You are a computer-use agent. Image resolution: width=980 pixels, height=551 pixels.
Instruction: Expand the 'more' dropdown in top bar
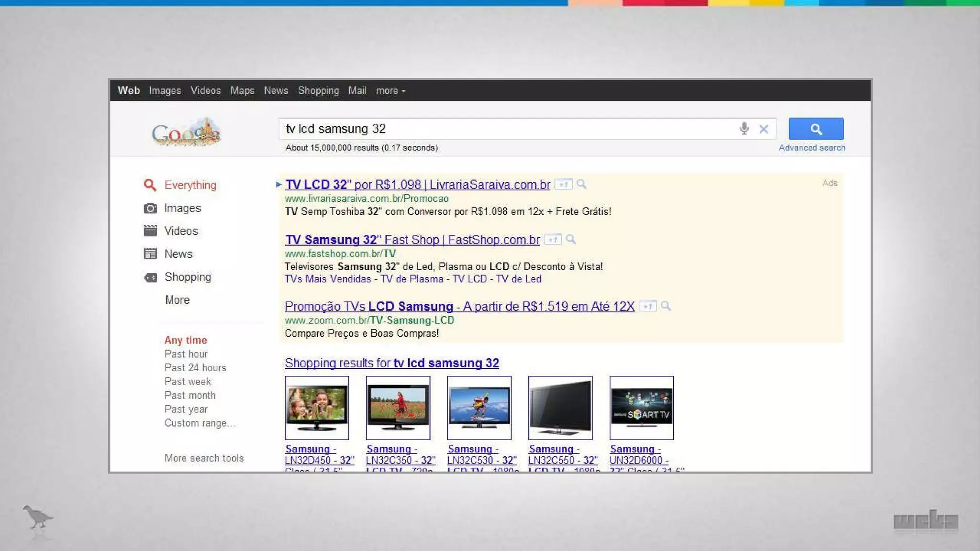click(390, 91)
